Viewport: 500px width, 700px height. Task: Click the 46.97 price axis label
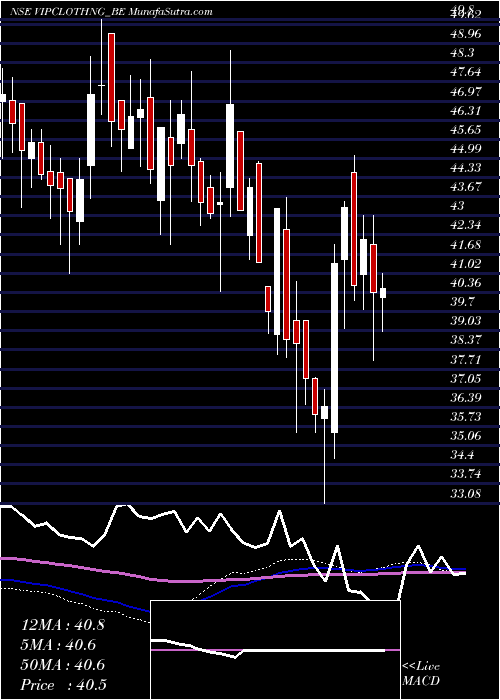pyautogui.click(x=466, y=92)
